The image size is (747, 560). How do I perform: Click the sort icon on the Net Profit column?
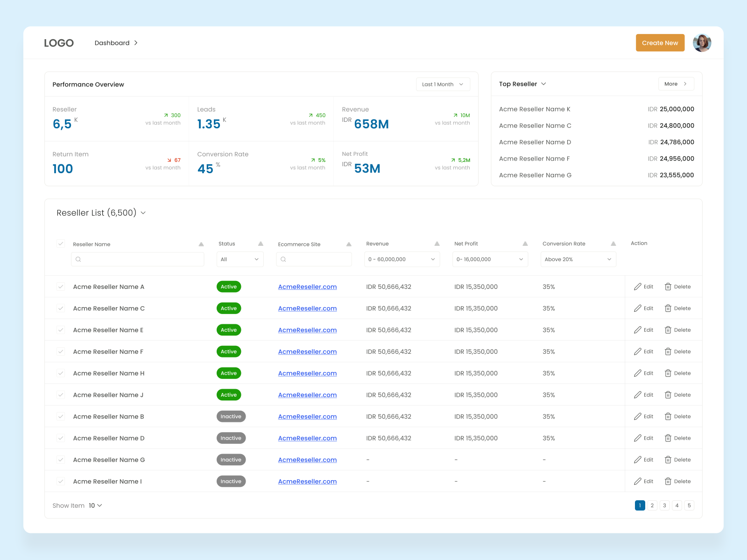coord(525,243)
